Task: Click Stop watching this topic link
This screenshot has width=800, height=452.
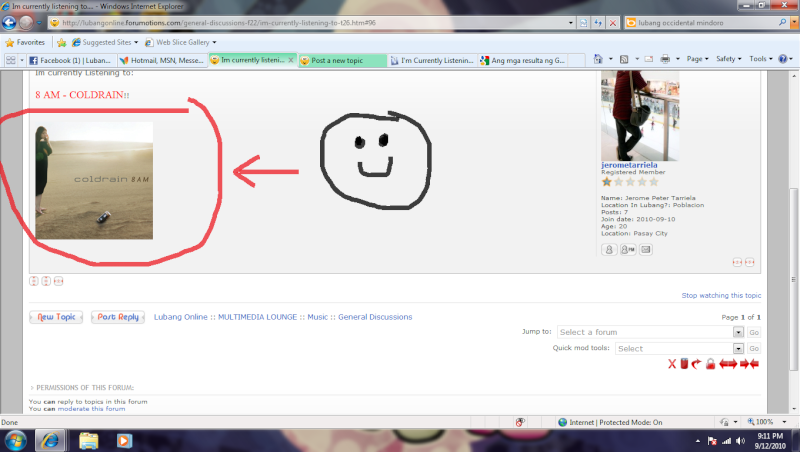Action: coord(721,295)
